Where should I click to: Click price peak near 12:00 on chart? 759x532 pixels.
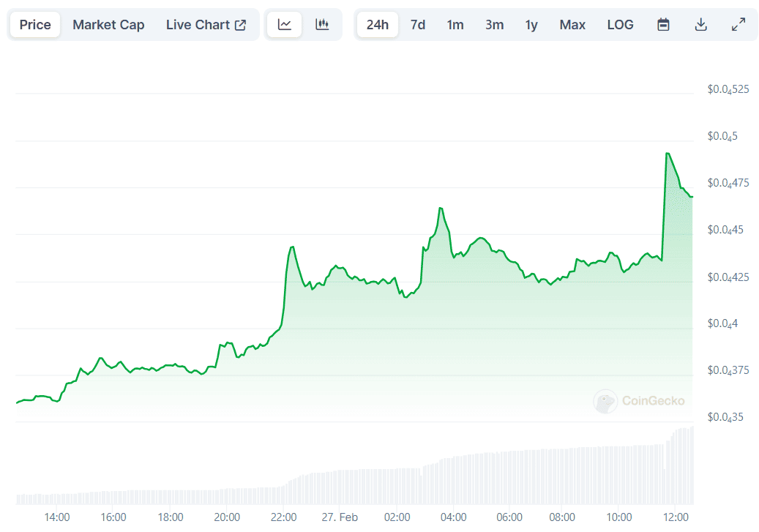point(667,154)
